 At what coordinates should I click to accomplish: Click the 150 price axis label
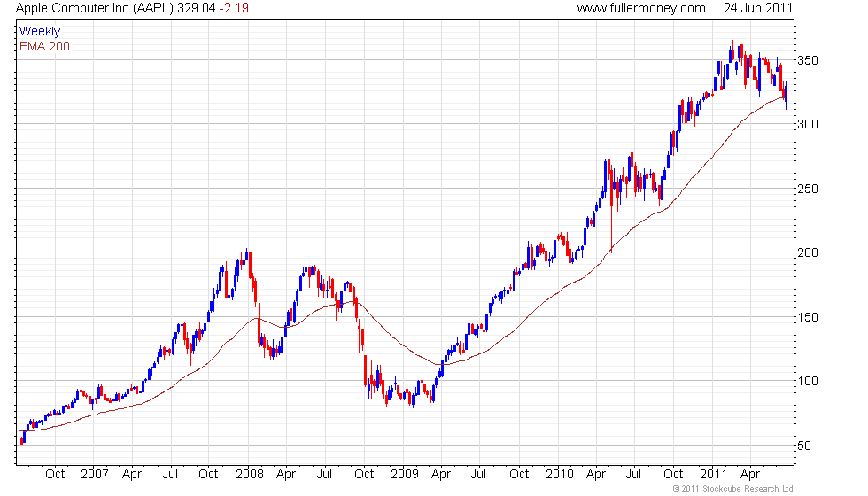(808, 317)
